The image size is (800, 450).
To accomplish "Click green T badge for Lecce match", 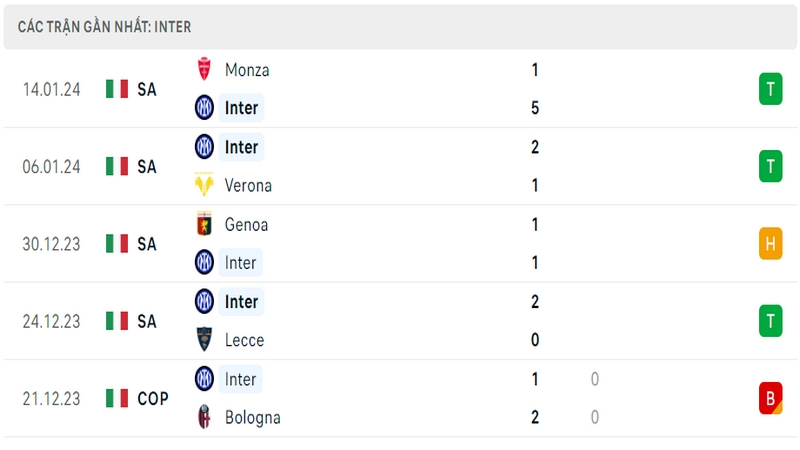I will point(770,321).
